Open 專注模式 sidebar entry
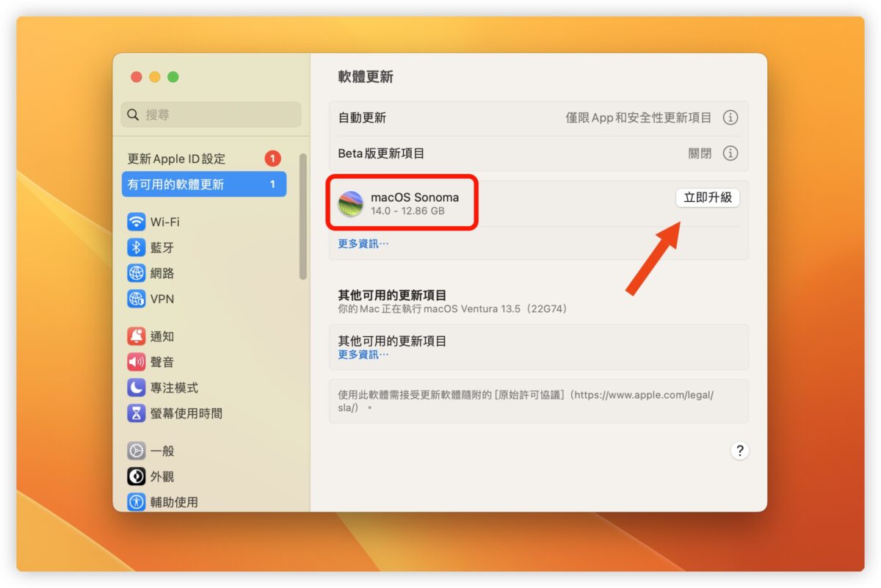 click(x=174, y=388)
